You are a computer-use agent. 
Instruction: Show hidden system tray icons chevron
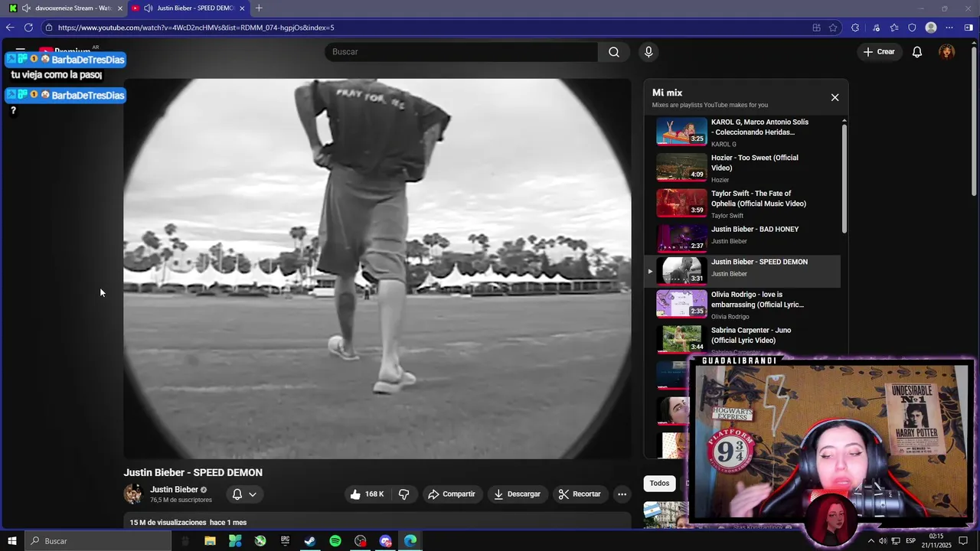coord(871,541)
